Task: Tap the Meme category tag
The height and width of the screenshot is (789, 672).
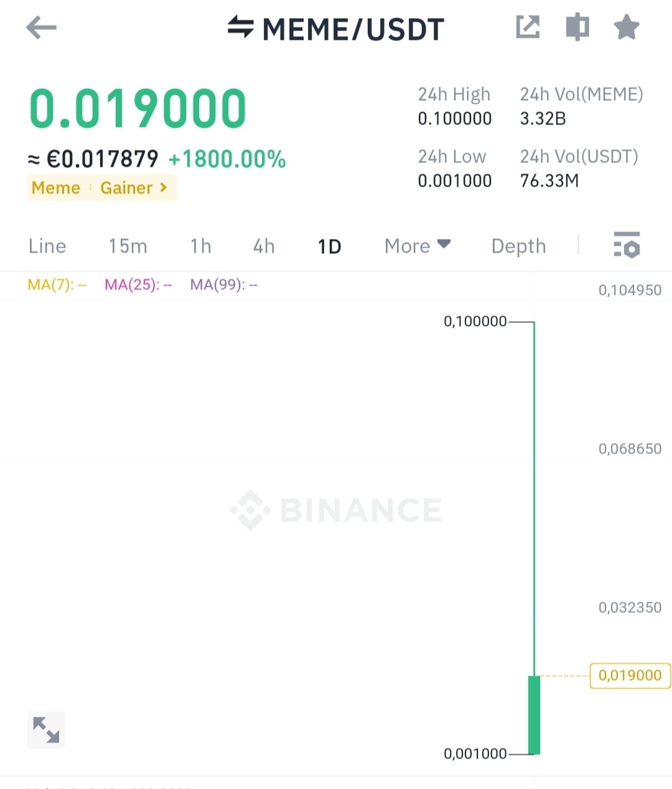Action: click(x=56, y=188)
